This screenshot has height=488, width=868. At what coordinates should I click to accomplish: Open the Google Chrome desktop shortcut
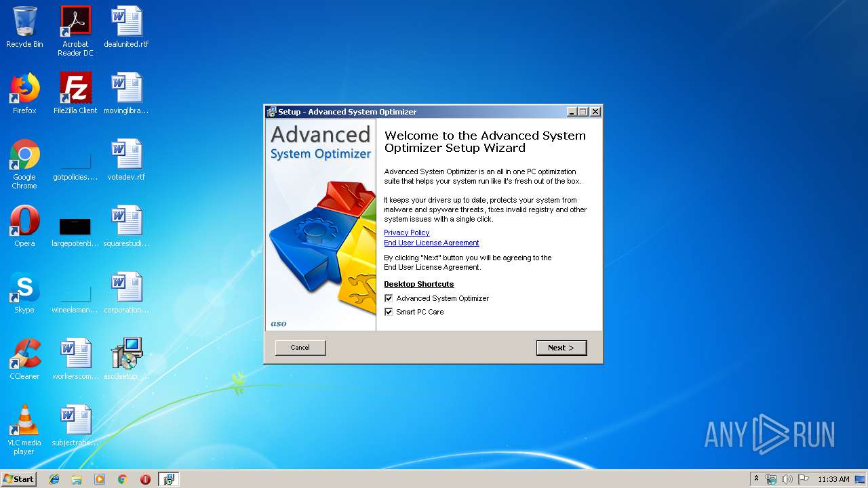[x=24, y=164]
